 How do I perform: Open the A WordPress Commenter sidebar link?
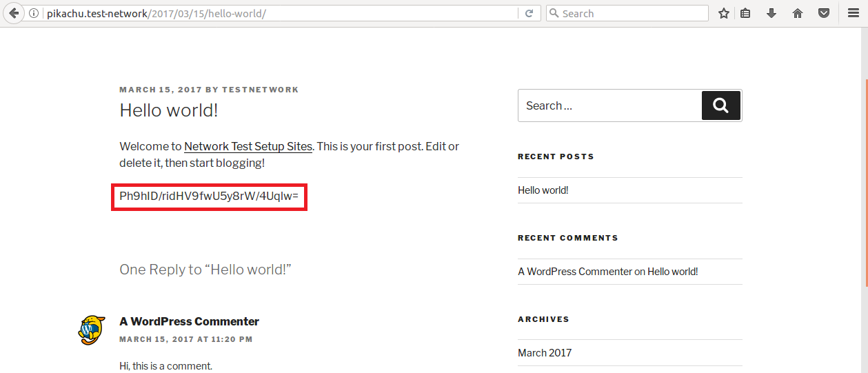(x=575, y=272)
